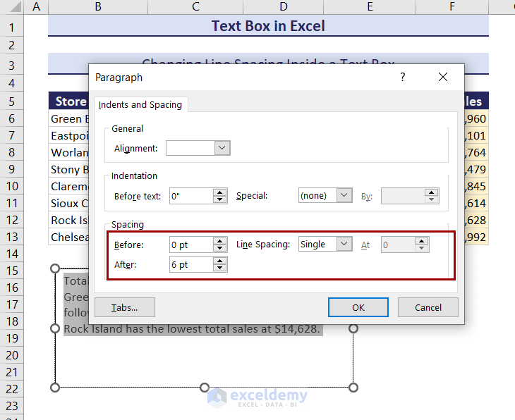Click the Tabs... button
515x420 pixels.
[125, 307]
